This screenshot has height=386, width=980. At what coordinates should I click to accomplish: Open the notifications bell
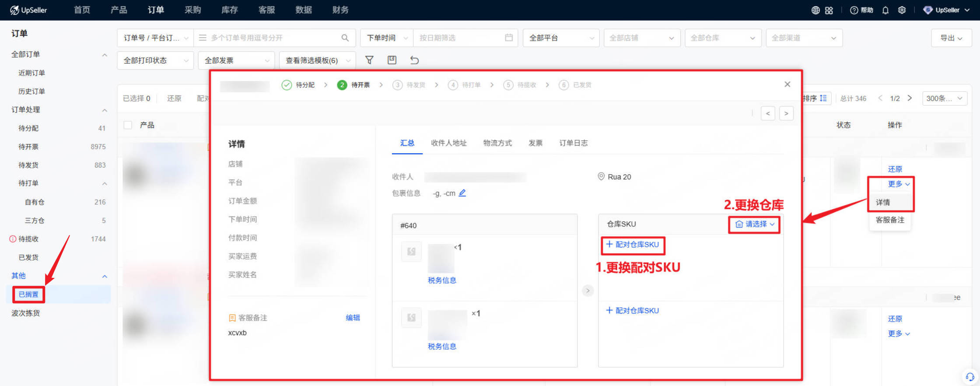pos(885,10)
